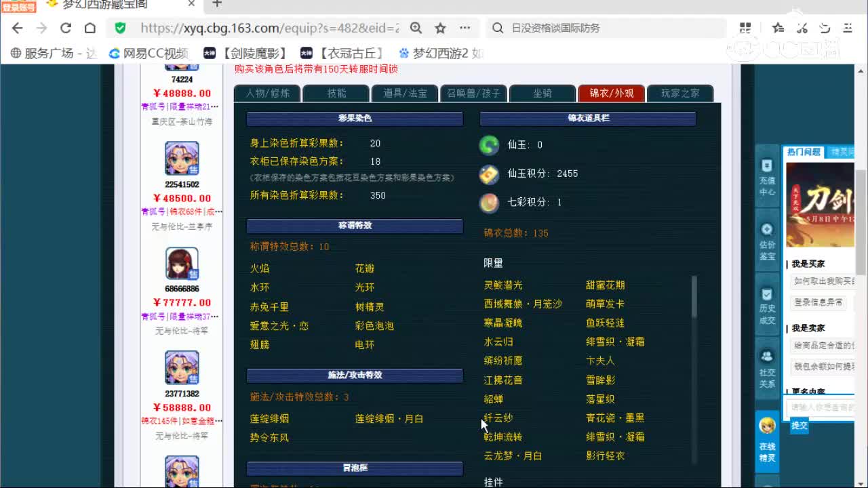Click the help panel question input field
Viewport: 868px width, 488px height.
pyautogui.click(x=821, y=407)
